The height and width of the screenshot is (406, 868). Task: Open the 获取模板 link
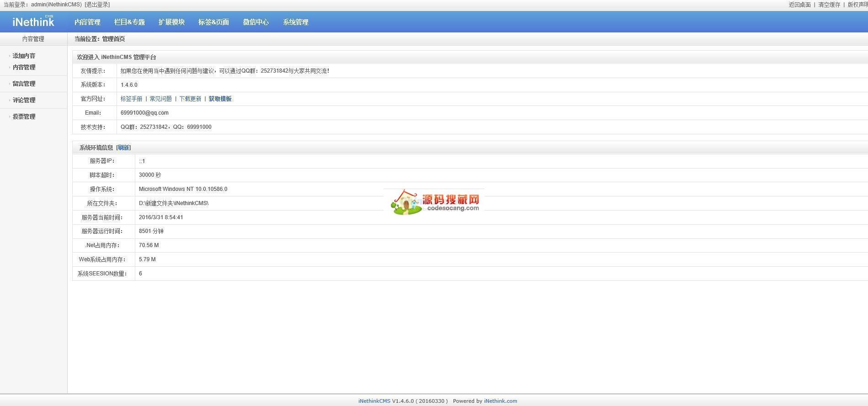(220, 99)
